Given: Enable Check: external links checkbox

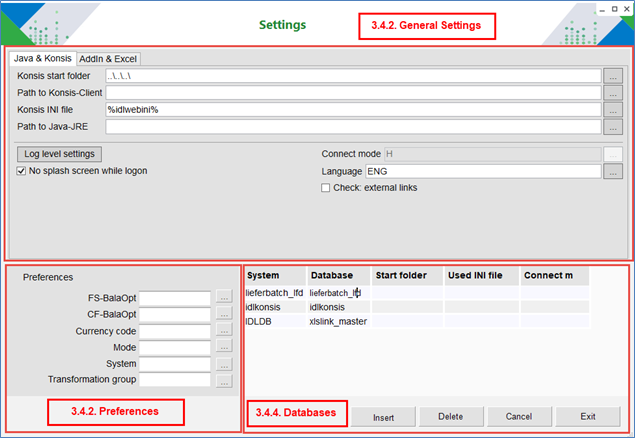Looking at the screenshot, I should [x=325, y=188].
